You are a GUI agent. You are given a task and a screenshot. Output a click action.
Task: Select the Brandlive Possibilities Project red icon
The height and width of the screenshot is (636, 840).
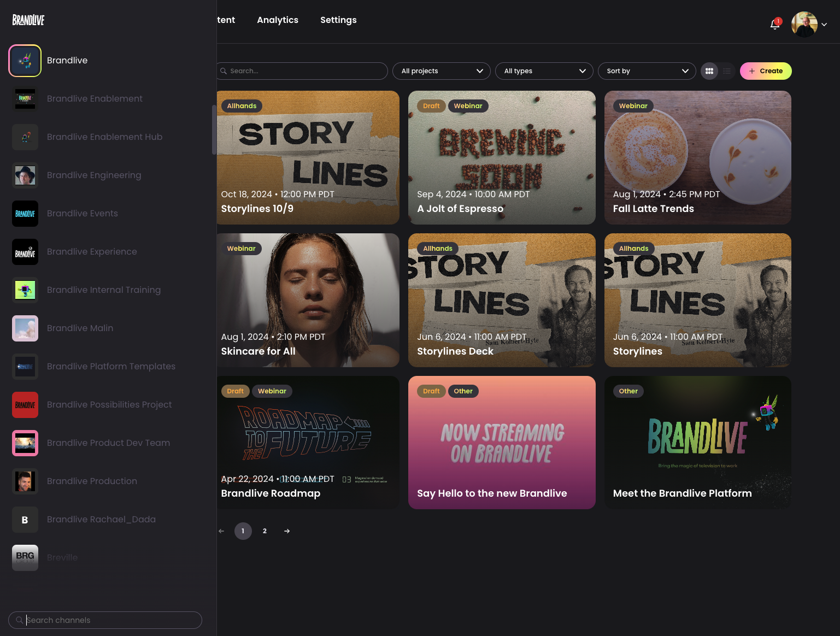coord(25,405)
